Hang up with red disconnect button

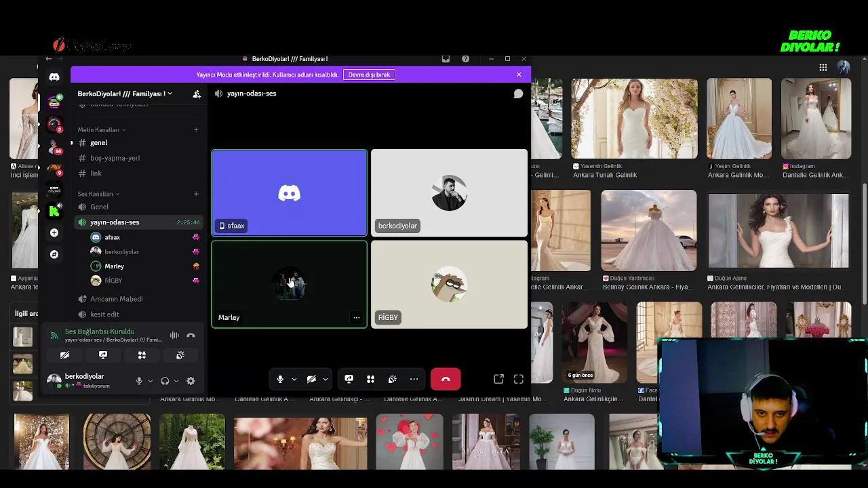point(446,380)
